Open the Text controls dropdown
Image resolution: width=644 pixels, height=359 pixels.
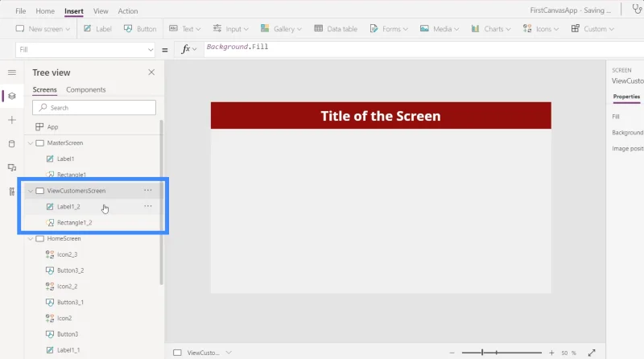(185, 29)
